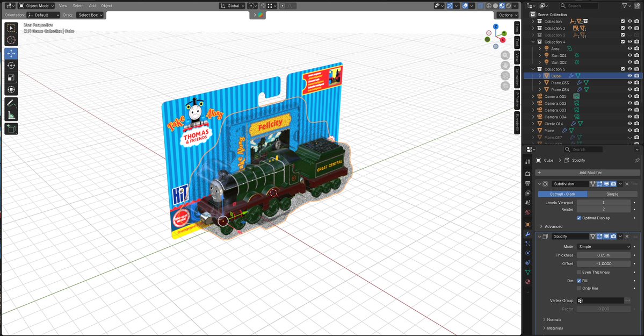
Task: Expand the Materials subpanel
Action: (x=553, y=328)
